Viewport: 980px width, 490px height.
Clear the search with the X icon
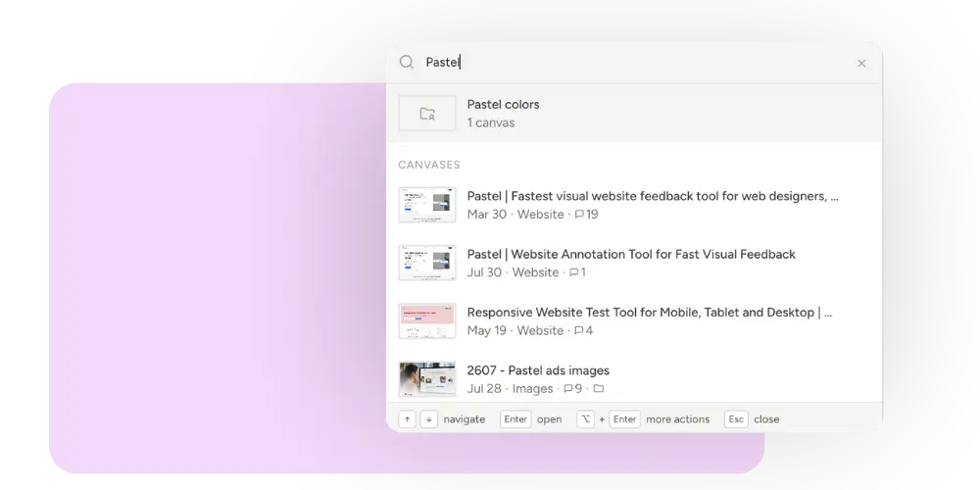[861, 63]
